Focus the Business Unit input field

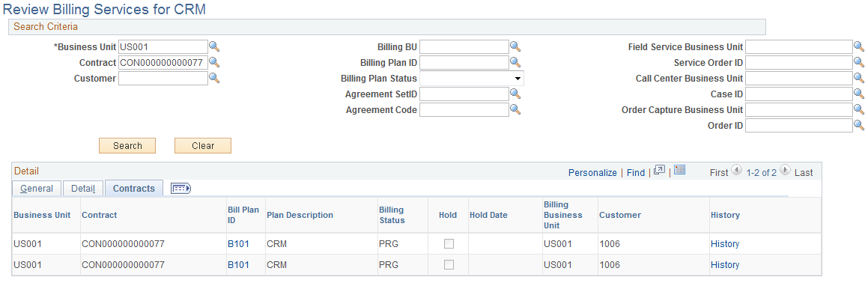(x=163, y=47)
